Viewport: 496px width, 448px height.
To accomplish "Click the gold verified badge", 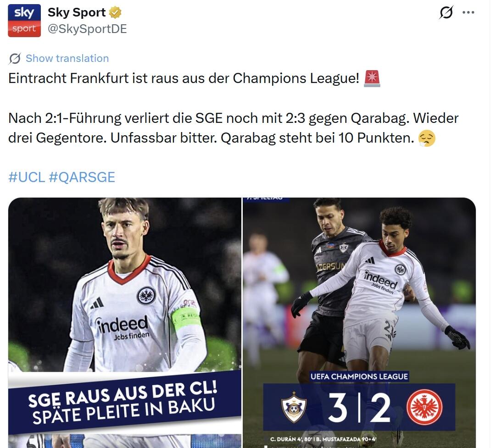I will point(115,12).
